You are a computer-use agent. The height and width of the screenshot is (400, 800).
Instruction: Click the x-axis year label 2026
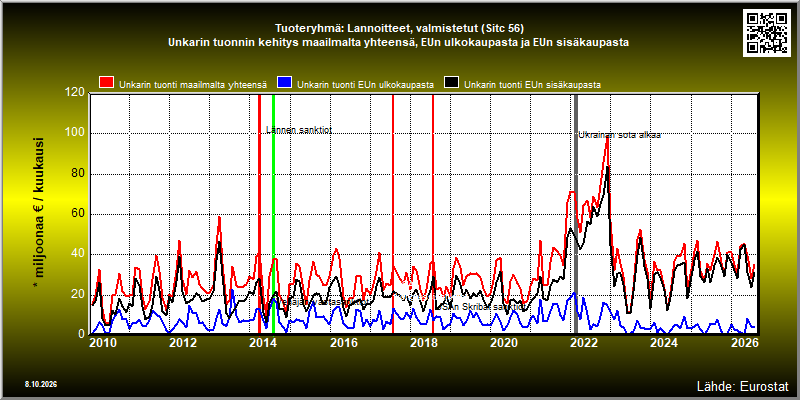744,343
